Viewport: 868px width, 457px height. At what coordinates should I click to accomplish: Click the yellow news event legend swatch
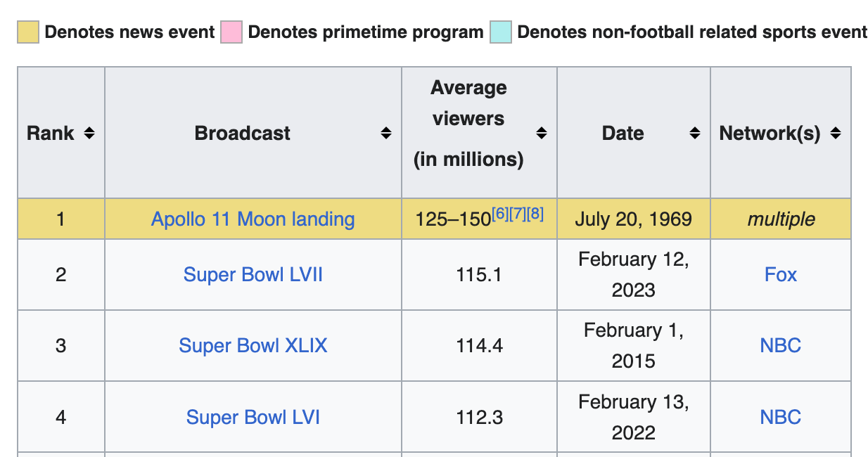(x=27, y=31)
